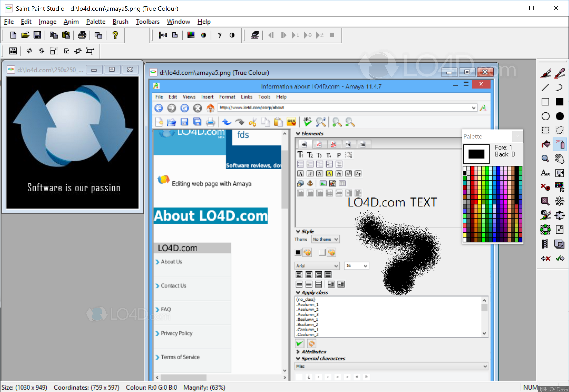Pick the Paint bucket fill tool
The height and width of the screenshot is (392, 569).
click(x=545, y=144)
